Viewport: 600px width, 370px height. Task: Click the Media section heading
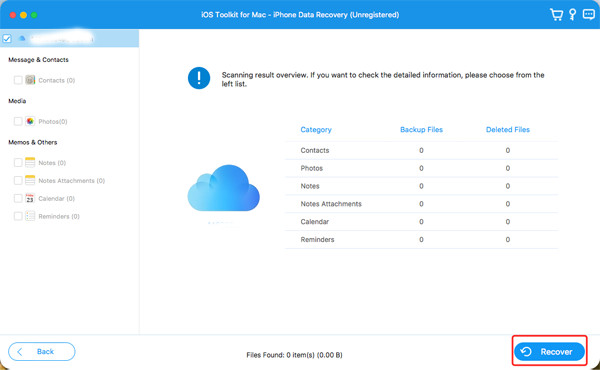click(17, 101)
